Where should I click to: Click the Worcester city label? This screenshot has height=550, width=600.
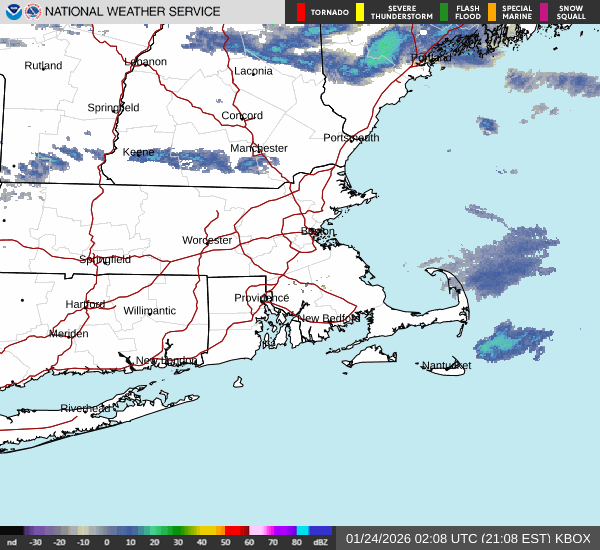pyautogui.click(x=207, y=240)
